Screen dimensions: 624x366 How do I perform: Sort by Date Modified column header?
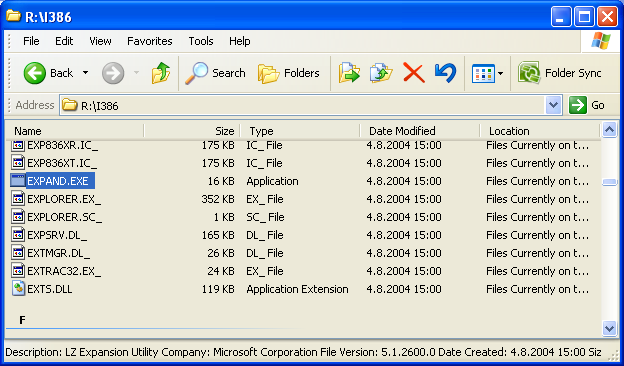click(x=420, y=131)
